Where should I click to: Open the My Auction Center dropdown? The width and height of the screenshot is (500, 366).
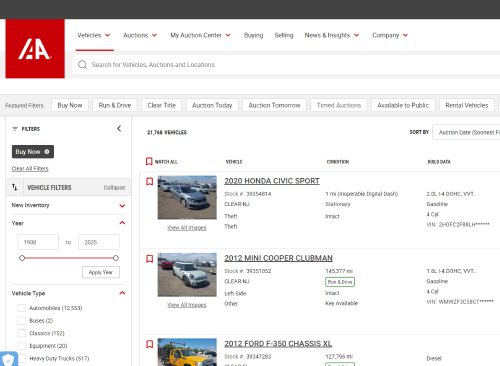coord(200,35)
